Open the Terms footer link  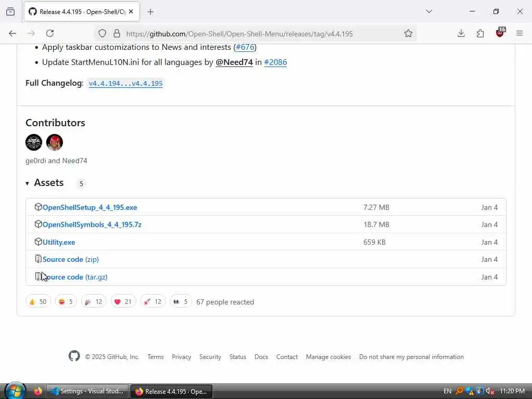[x=155, y=357]
